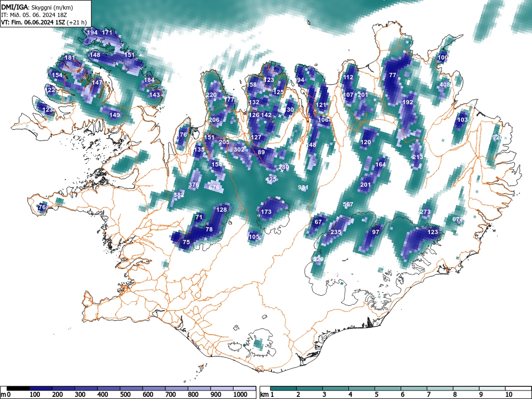
Task: Click the visibility number 164
Action: [381, 164]
